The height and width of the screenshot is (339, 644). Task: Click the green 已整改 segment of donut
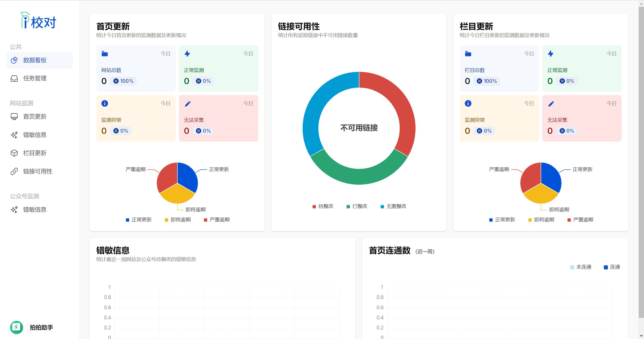point(359,177)
